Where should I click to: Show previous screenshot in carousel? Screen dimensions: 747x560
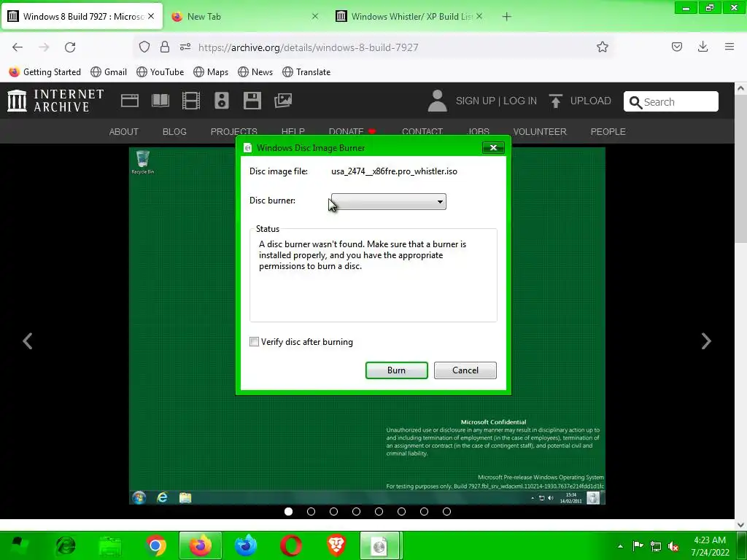point(28,341)
